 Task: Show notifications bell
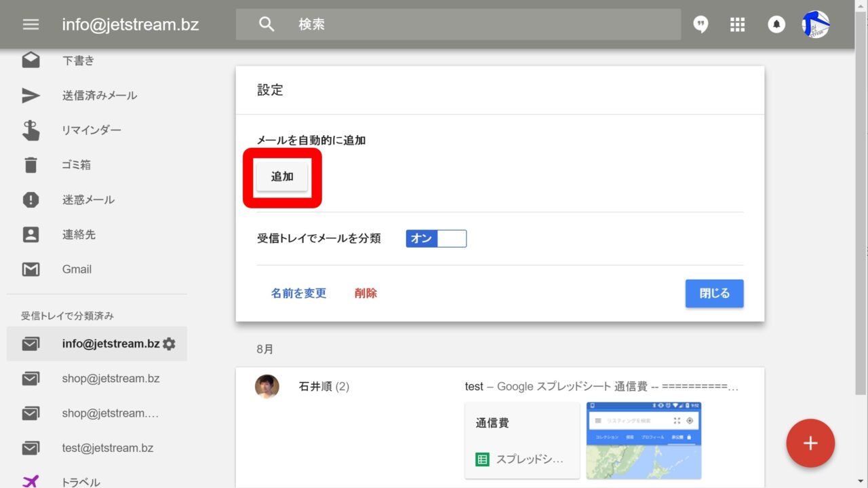click(x=776, y=24)
